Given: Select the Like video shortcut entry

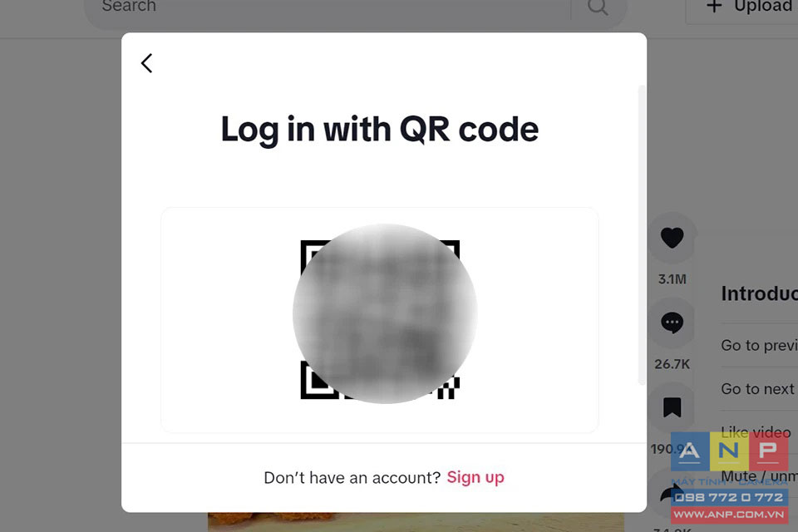Looking at the screenshot, I should 756,433.
